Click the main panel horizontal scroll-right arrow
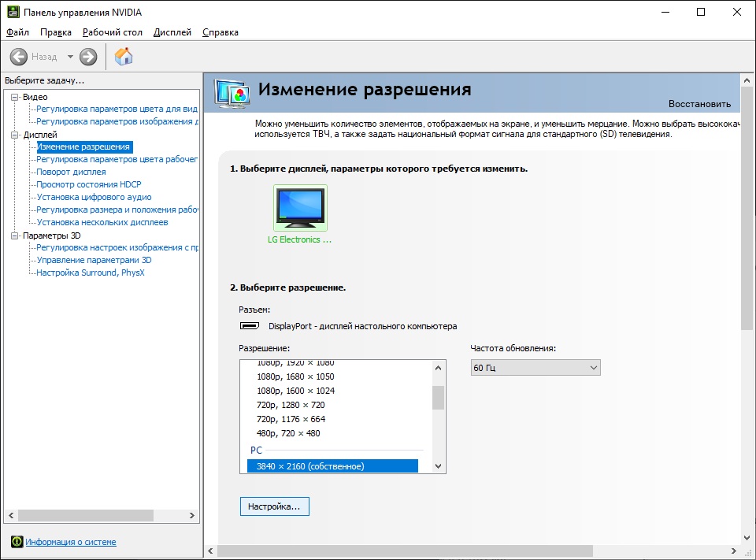Image resolution: width=756 pixels, height=560 pixels. (x=734, y=551)
